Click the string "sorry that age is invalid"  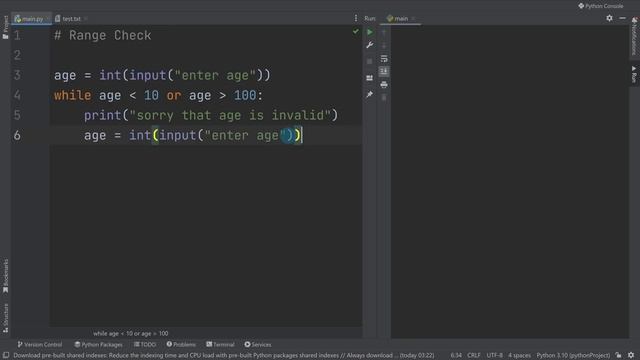click(230, 116)
